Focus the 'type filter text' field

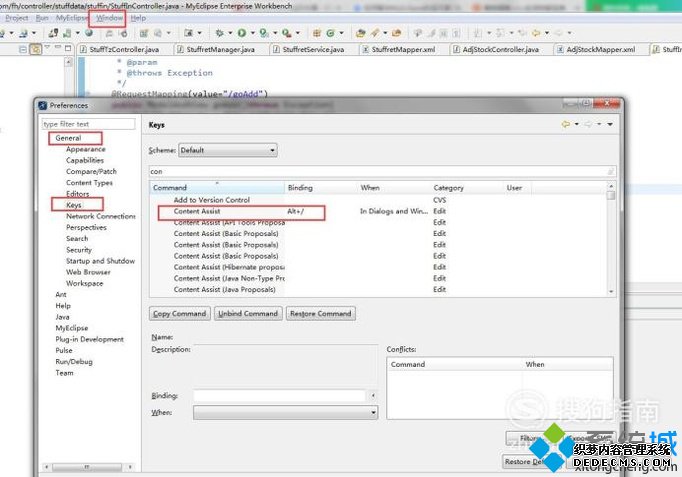coord(88,124)
